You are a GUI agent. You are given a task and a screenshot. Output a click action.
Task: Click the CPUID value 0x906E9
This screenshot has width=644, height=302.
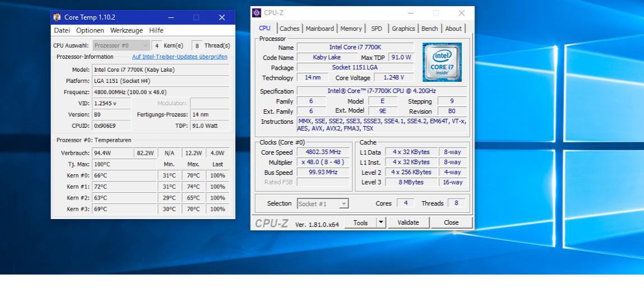click(x=112, y=126)
